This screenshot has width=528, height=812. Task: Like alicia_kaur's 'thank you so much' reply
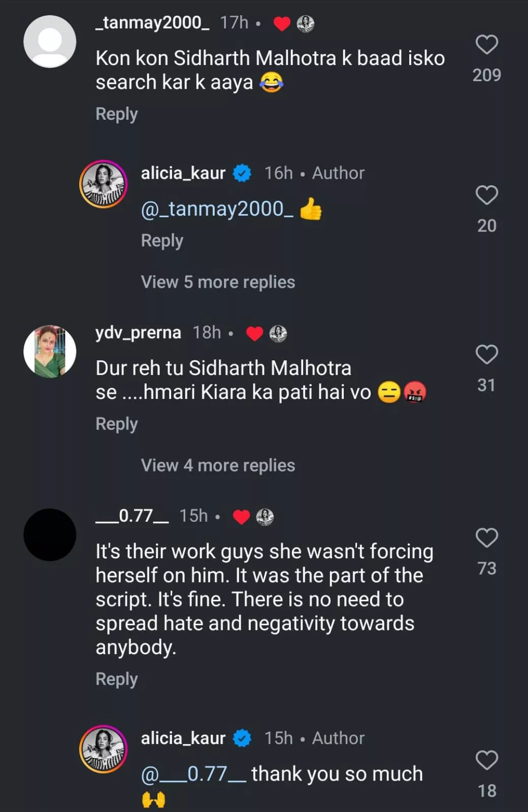[x=486, y=760]
